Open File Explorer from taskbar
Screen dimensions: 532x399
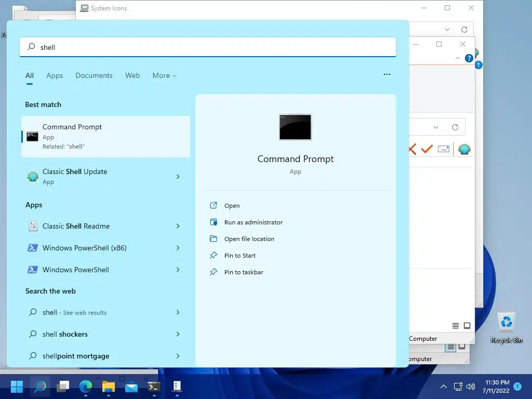click(x=109, y=387)
